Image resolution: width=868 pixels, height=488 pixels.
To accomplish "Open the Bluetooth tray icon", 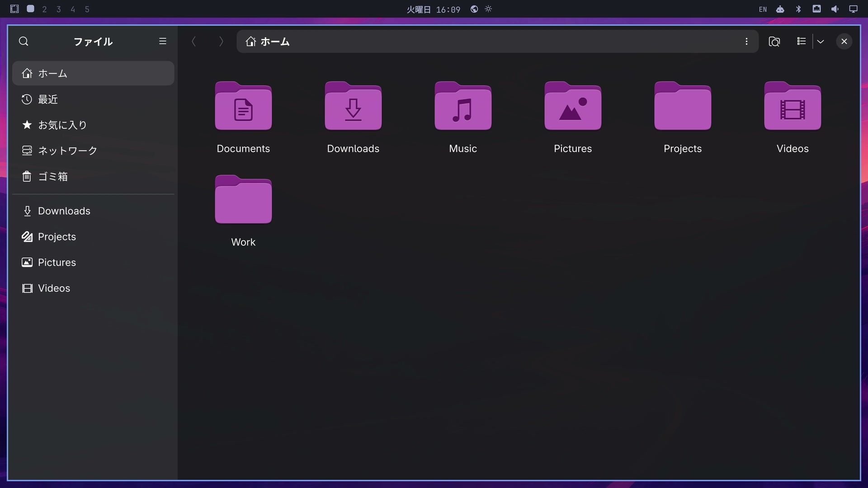I will tap(798, 9).
